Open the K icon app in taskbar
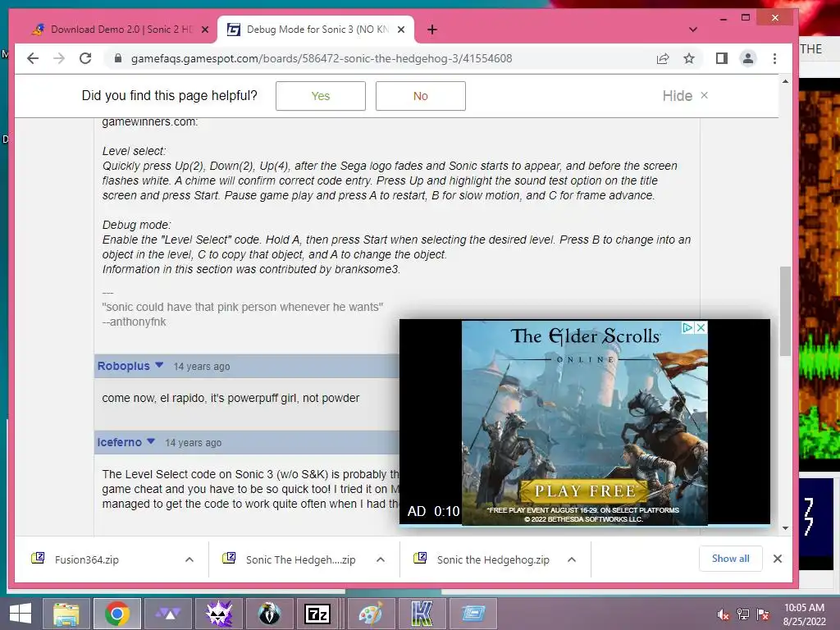This screenshot has height=630, width=840. 422,614
